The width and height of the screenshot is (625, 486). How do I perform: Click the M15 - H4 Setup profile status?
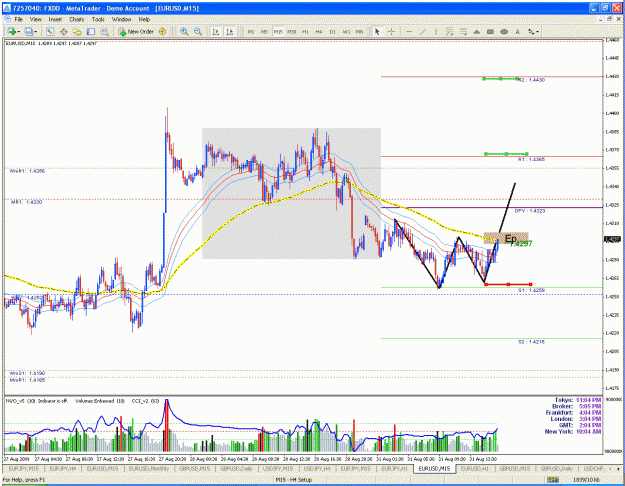click(x=294, y=480)
